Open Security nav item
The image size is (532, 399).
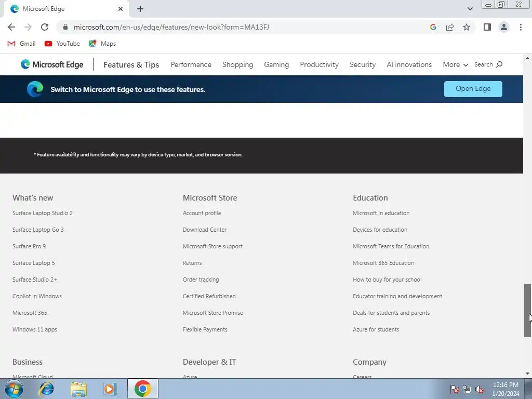coord(363,64)
